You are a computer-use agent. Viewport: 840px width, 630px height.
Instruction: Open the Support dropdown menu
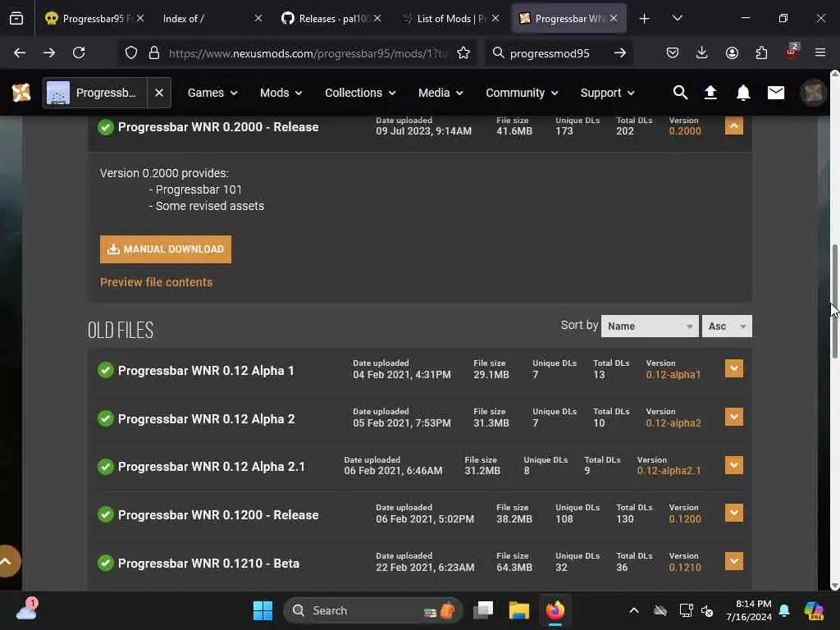click(608, 93)
